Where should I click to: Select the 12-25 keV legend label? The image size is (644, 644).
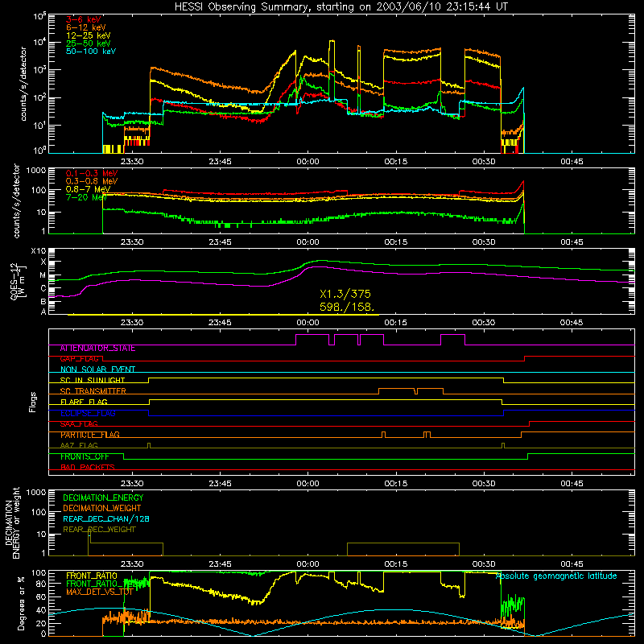(88, 35)
